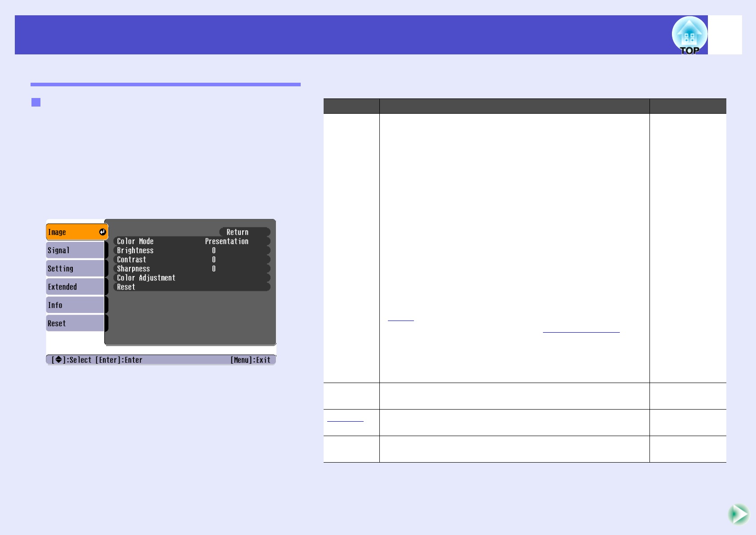Click the Contrast value 0
The image size is (756, 535).
tap(213, 259)
